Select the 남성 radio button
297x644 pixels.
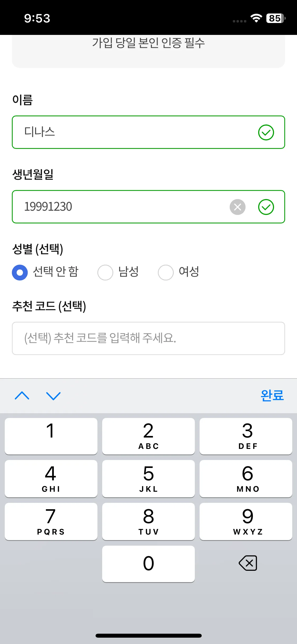105,272
